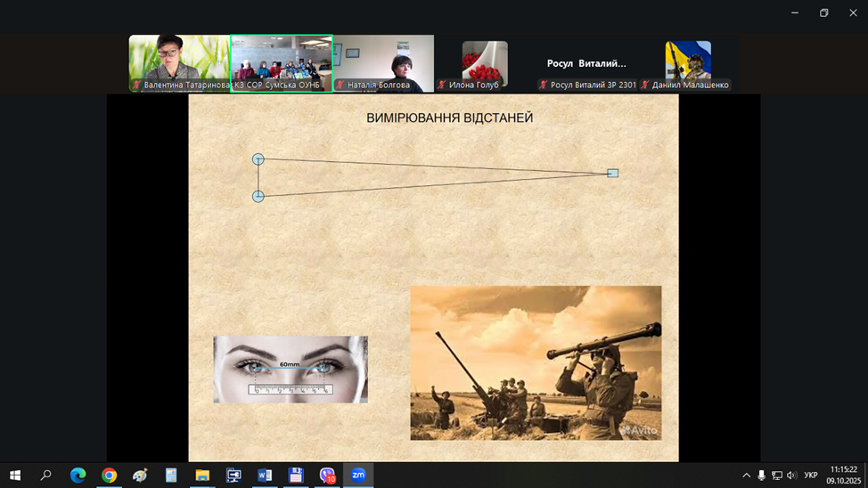Click the taskbar search magnifier
The width and height of the screenshot is (868, 488).
[46, 476]
